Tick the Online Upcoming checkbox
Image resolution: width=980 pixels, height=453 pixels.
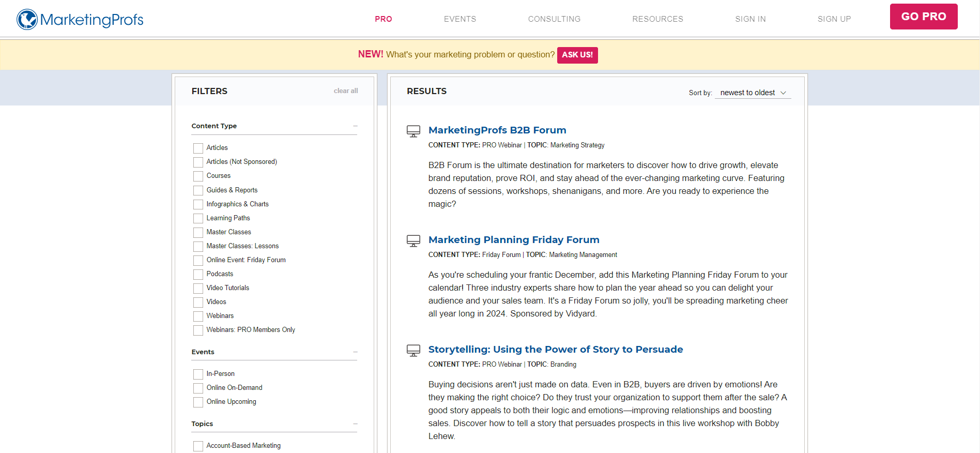tap(198, 402)
